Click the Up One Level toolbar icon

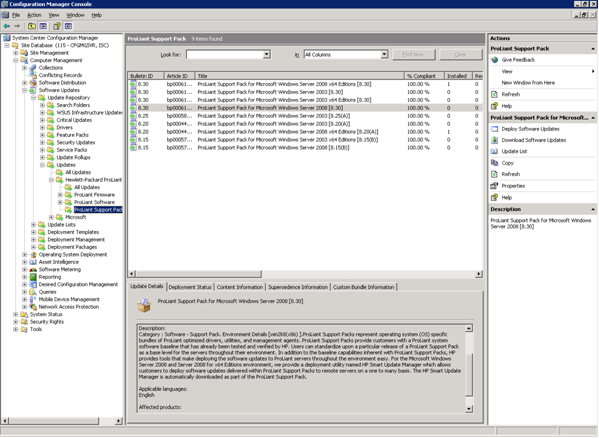coord(32,26)
